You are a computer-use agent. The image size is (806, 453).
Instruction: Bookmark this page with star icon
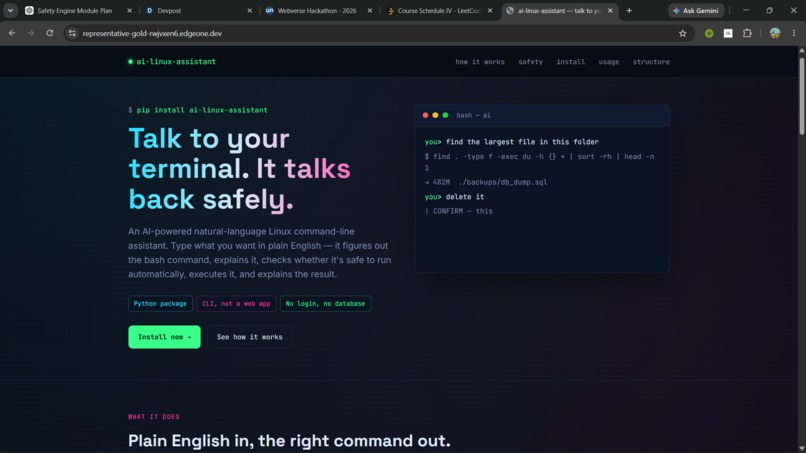(683, 33)
